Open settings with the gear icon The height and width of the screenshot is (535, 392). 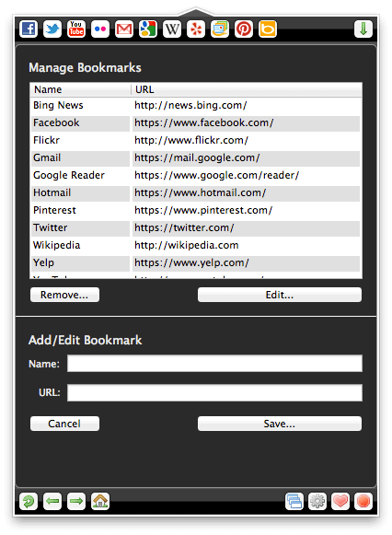317,501
